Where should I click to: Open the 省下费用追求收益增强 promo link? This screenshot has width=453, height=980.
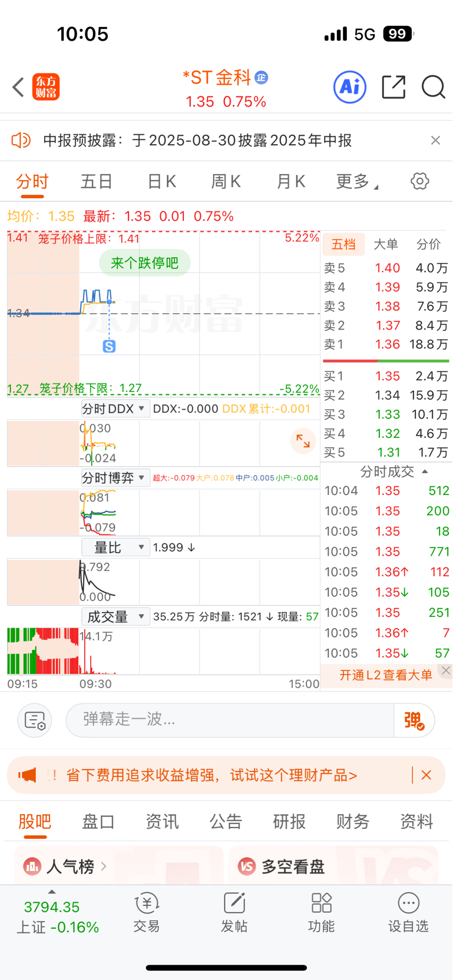(x=211, y=775)
